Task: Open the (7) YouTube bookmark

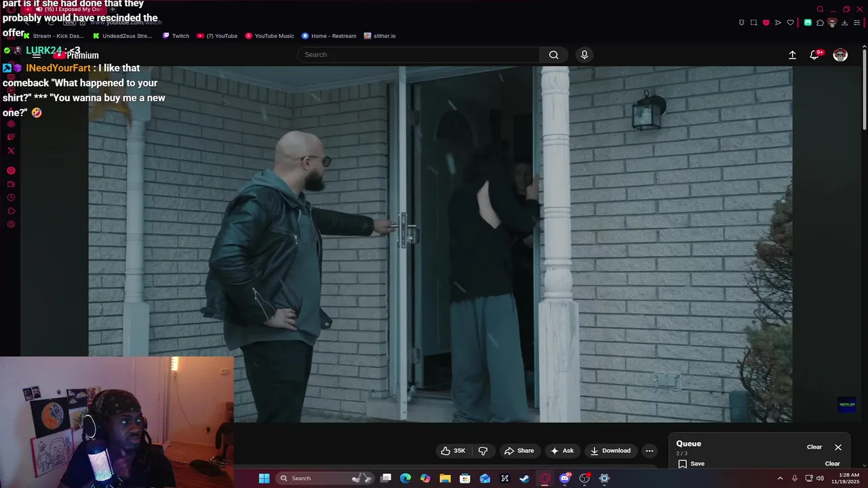Action: coord(217,36)
